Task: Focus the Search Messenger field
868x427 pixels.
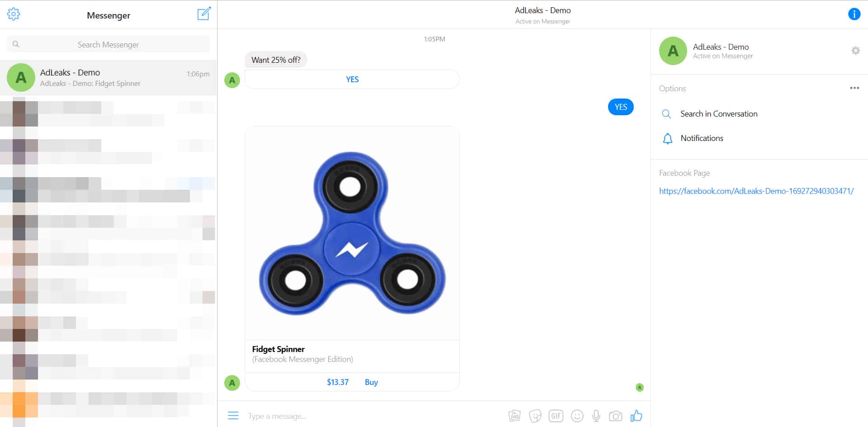Action: tap(108, 44)
